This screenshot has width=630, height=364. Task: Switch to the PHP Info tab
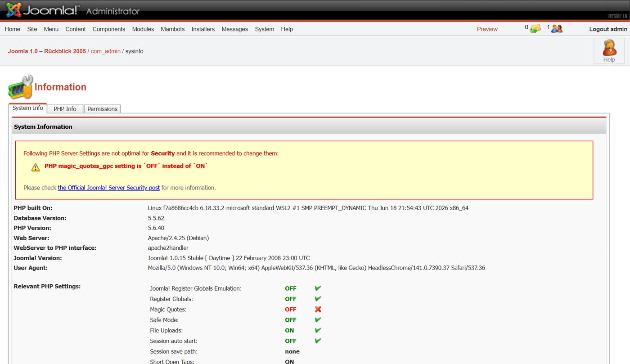tap(65, 109)
